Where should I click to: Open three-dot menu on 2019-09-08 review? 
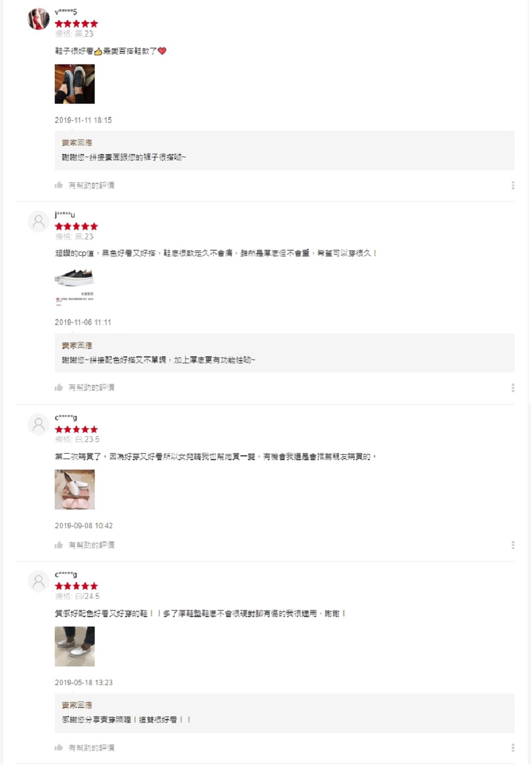(x=513, y=545)
